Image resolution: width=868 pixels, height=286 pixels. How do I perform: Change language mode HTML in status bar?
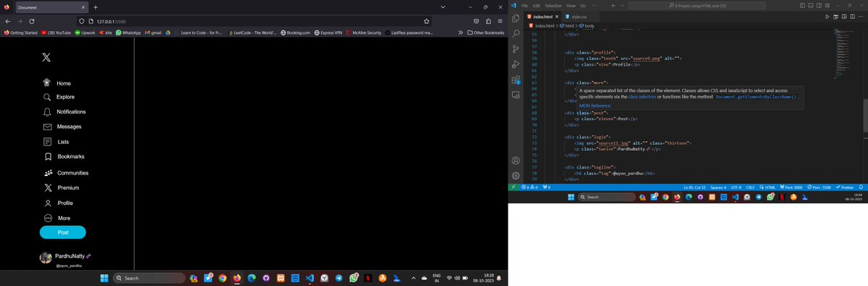(770, 188)
